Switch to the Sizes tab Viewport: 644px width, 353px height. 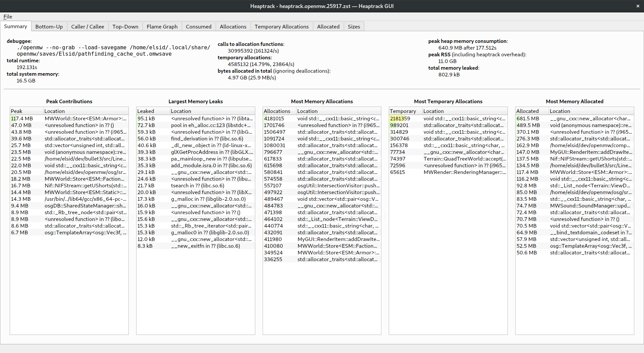pos(354,26)
